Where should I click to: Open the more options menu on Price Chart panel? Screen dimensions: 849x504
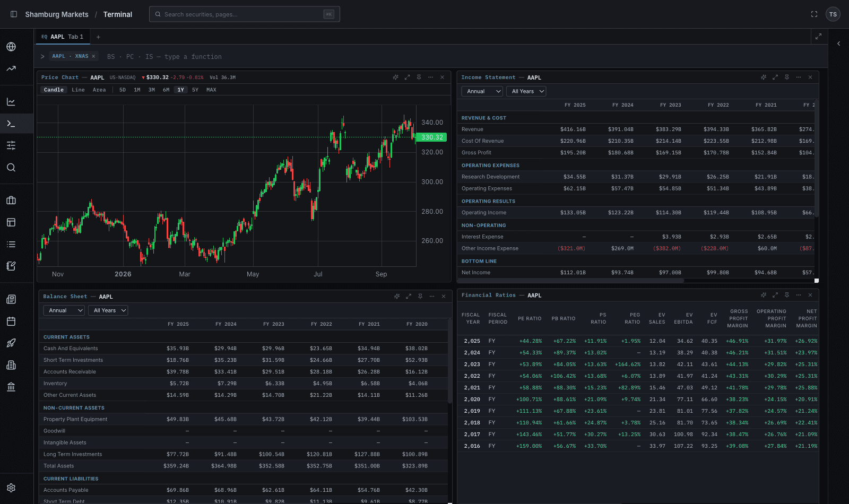430,77
